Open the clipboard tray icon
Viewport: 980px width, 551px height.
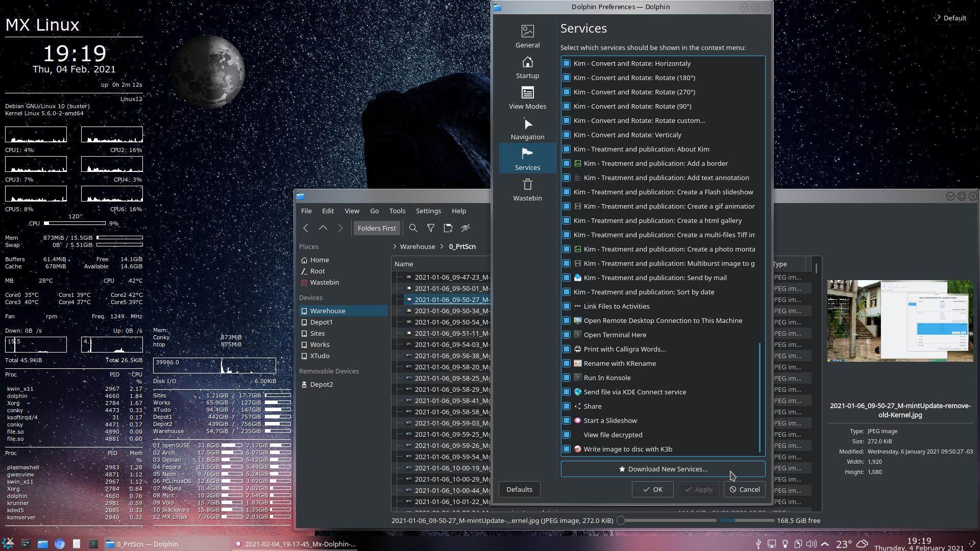tap(798, 544)
